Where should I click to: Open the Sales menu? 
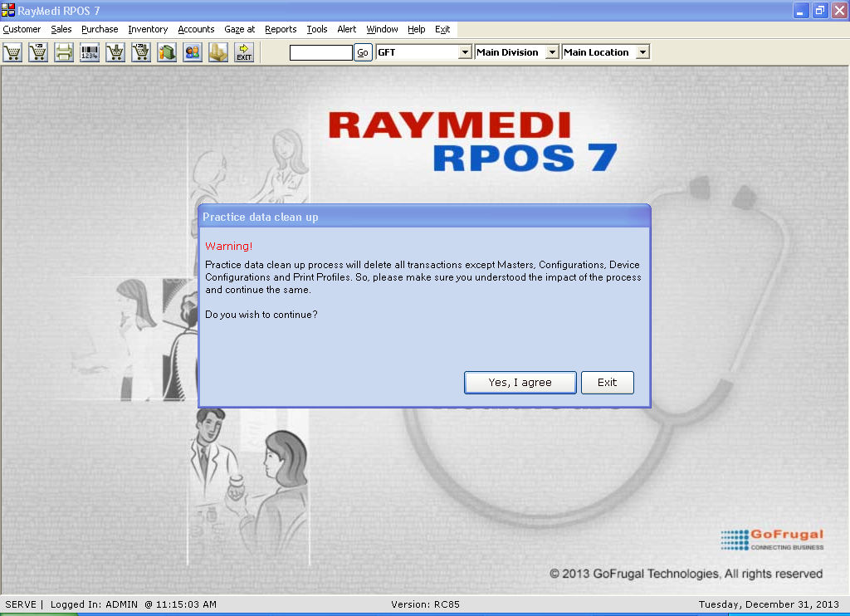pyautogui.click(x=61, y=29)
